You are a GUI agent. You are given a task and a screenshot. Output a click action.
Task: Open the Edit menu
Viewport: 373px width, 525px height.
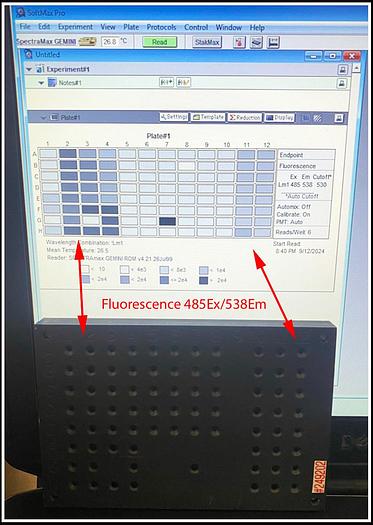pos(44,26)
